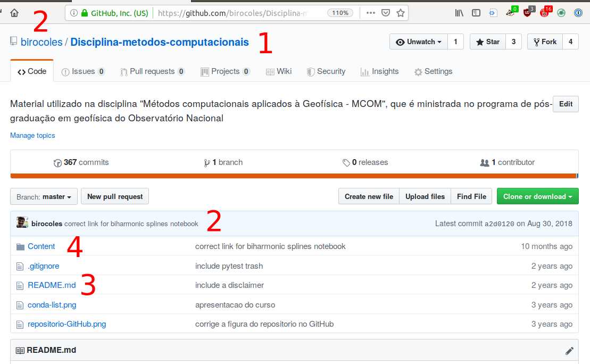The height and width of the screenshot is (364, 590).
Task: Click birocoles avatar in latest commit row
Action: [22, 222]
